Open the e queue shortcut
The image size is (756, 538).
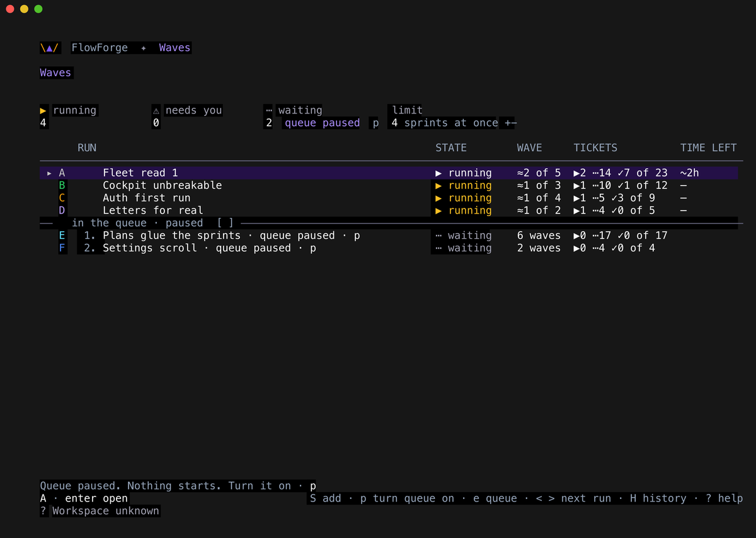click(x=495, y=498)
